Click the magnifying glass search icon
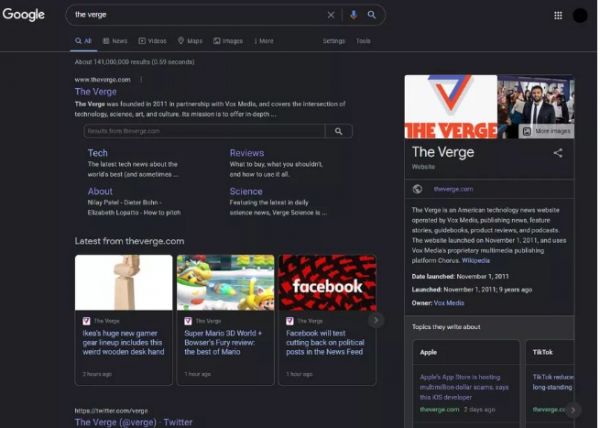Image resolution: width=600 pixels, height=428 pixels. (372, 15)
